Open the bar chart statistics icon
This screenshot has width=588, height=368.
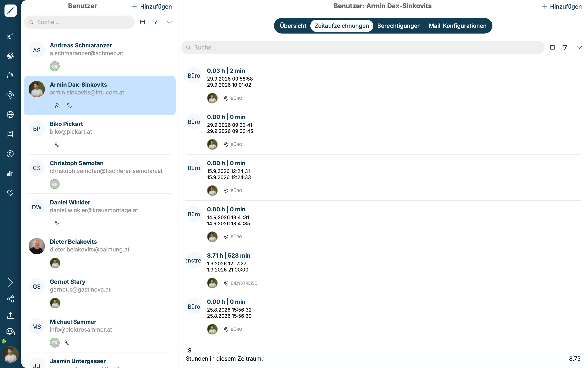pos(10,174)
